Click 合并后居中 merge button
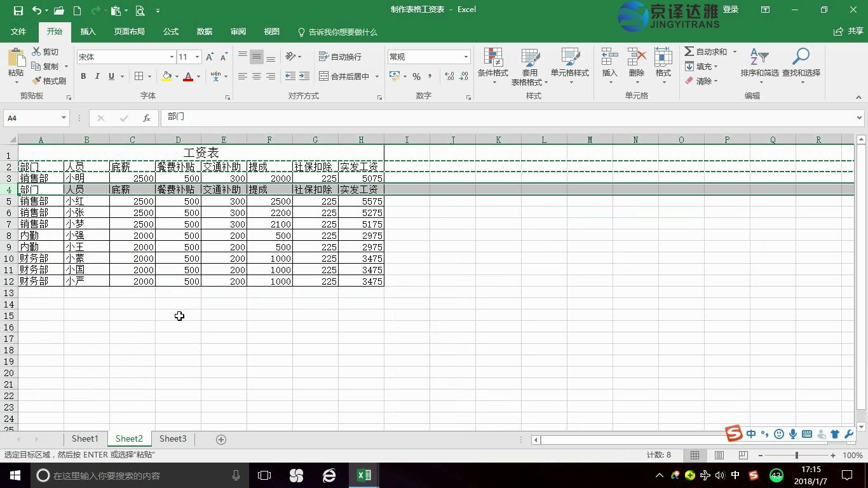This screenshot has height=488, width=868. point(344,76)
